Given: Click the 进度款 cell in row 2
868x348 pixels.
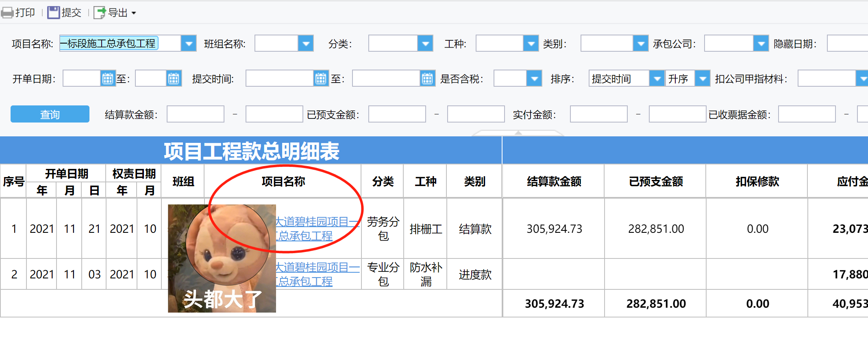Looking at the screenshot, I should 475,275.
